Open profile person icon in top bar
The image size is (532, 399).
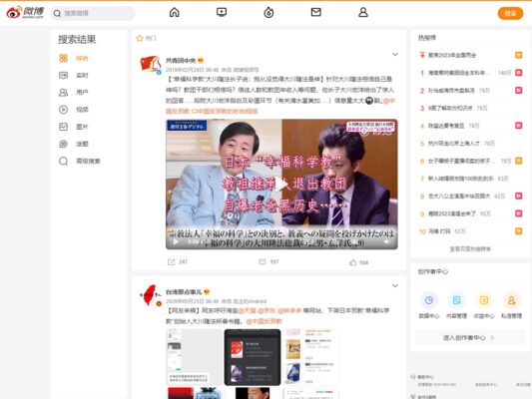pos(363,13)
